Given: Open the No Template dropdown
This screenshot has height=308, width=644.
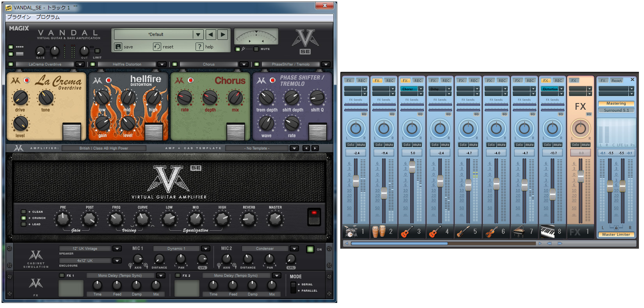Looking at the screenshot, I should [294, 148].
